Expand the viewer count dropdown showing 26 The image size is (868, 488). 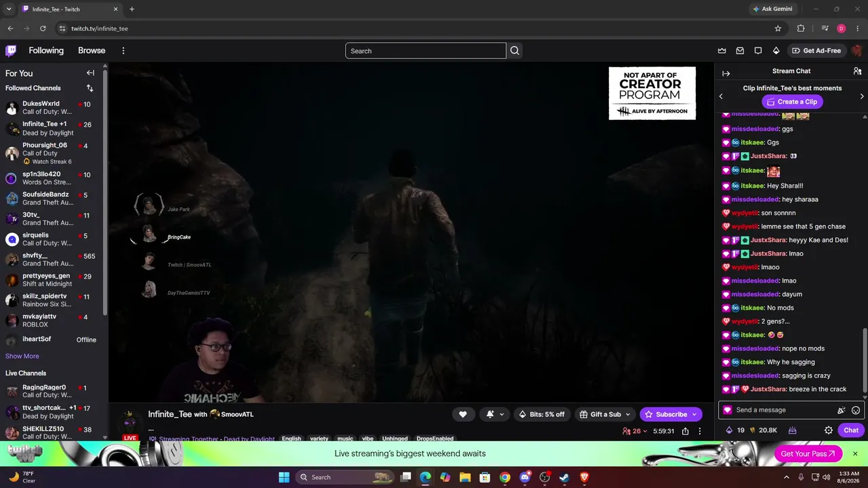[635, 431]
